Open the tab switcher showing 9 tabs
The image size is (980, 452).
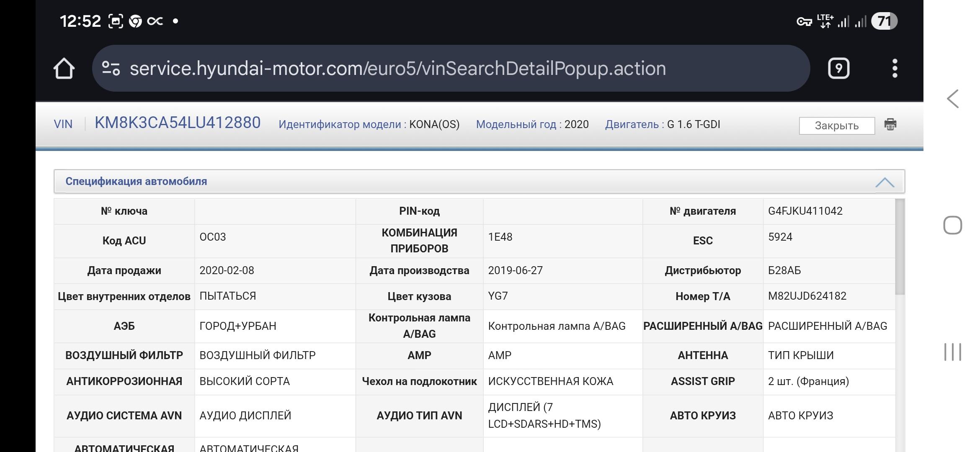click(x=838, y=69)
